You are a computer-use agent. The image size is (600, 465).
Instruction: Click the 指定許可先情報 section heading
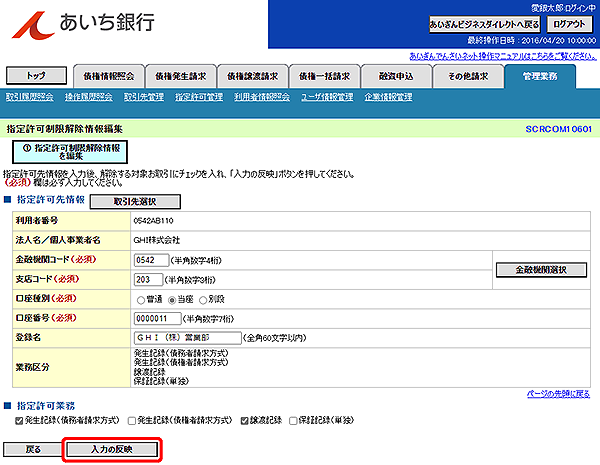[51, 200]
